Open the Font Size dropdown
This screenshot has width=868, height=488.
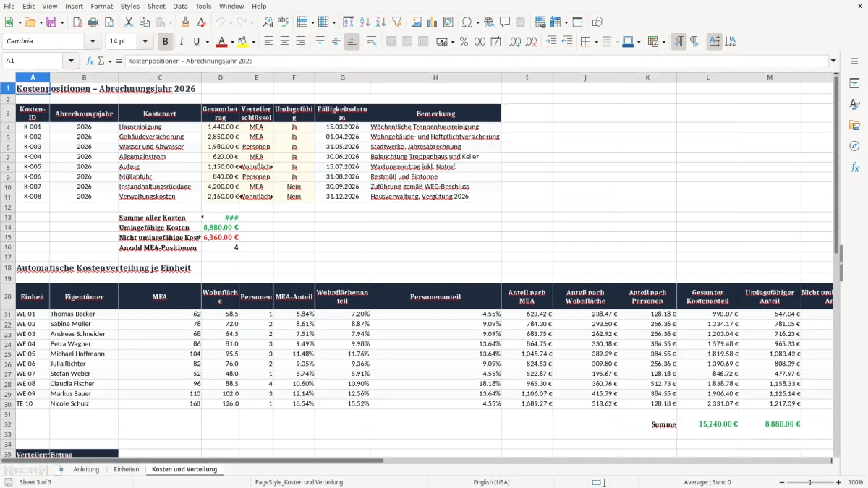click(x=145, y=42)
